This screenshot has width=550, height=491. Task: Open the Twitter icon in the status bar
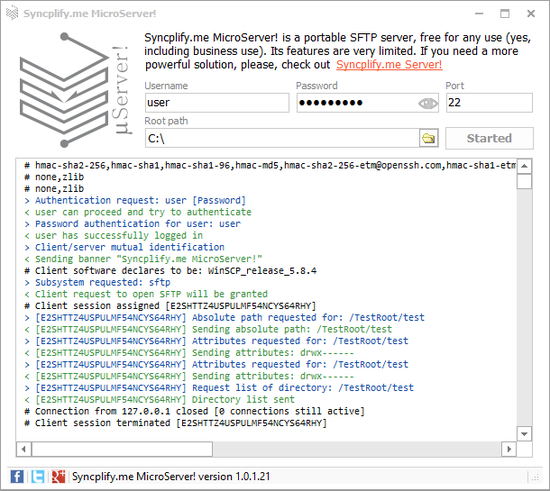(38, 476)
